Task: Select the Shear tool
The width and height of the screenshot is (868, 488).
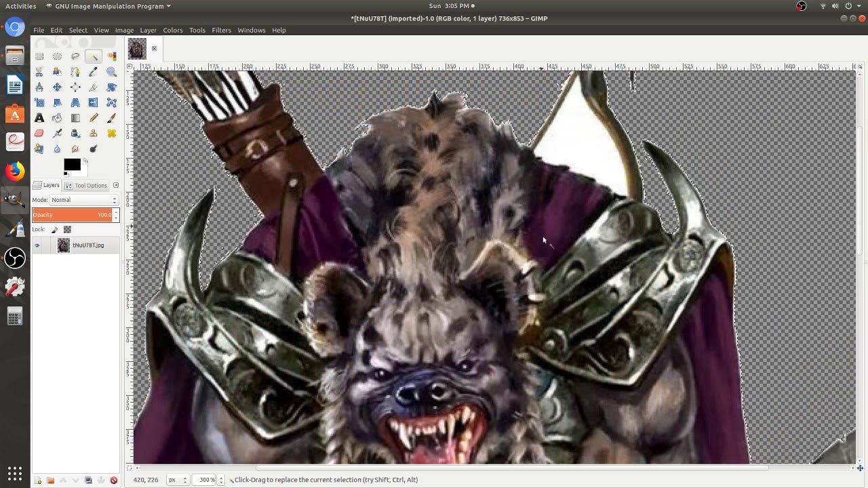Action: coord(57,103)
